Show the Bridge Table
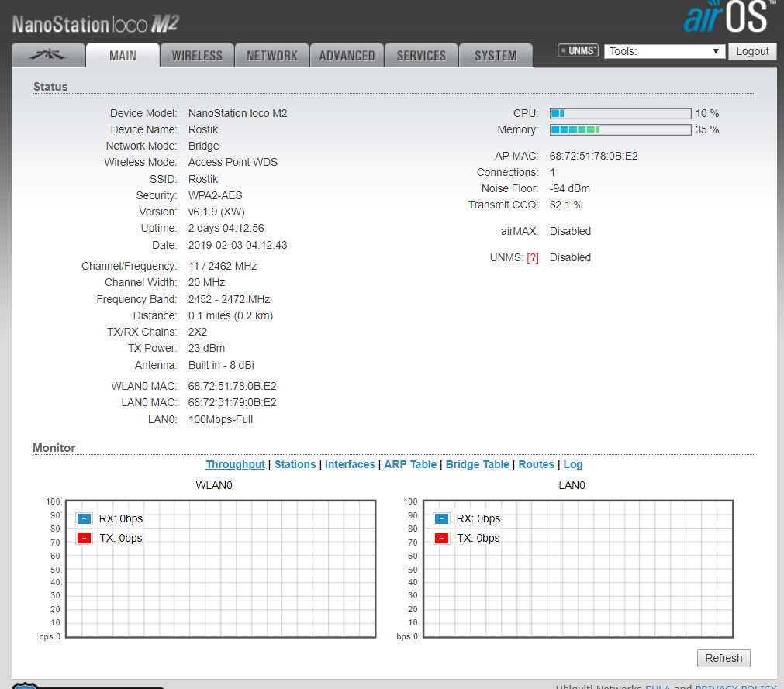784x689 pixels. pyautogui.click(x=478, y=464)
